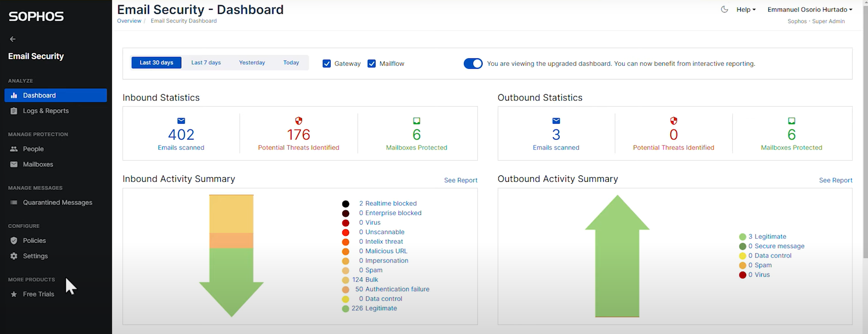Image resolution: width=868 pixels, height=334 pixels.
Task: Click black Realtime blocked color dot
Action: point(346,204)
